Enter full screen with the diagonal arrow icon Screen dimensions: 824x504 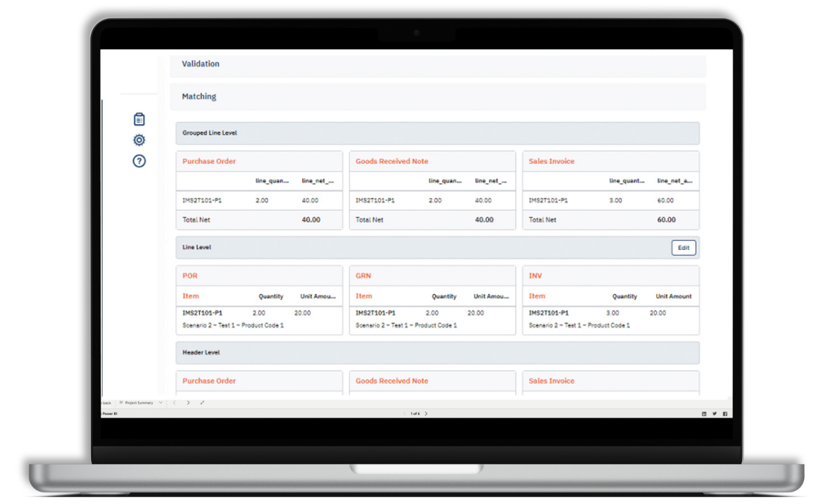tap(201, 403)
